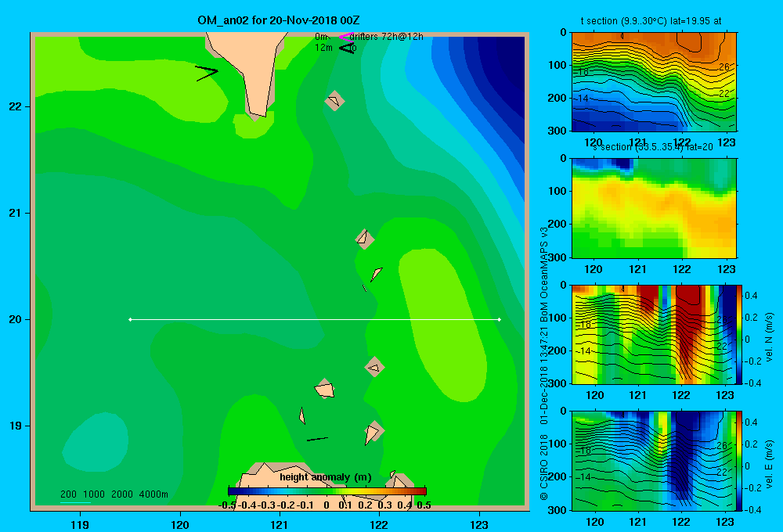Open the salinity section panel
The width and height of the screenshot is (783, 532).
(x=654, y=208)
